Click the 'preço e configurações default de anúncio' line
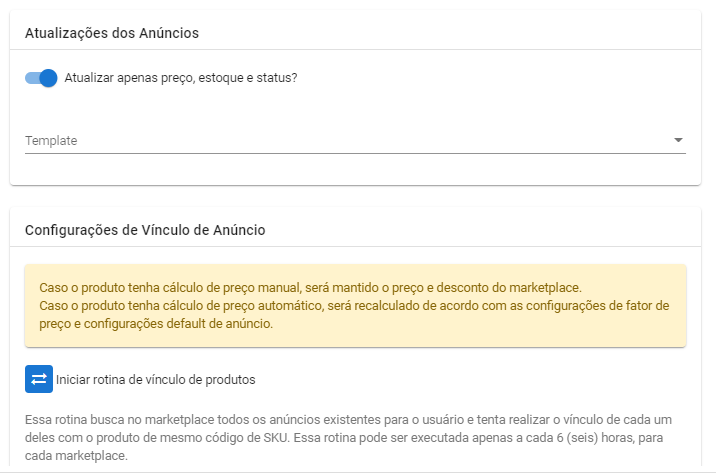The width and height of the screenshot is (716, 473). (156, 324)
